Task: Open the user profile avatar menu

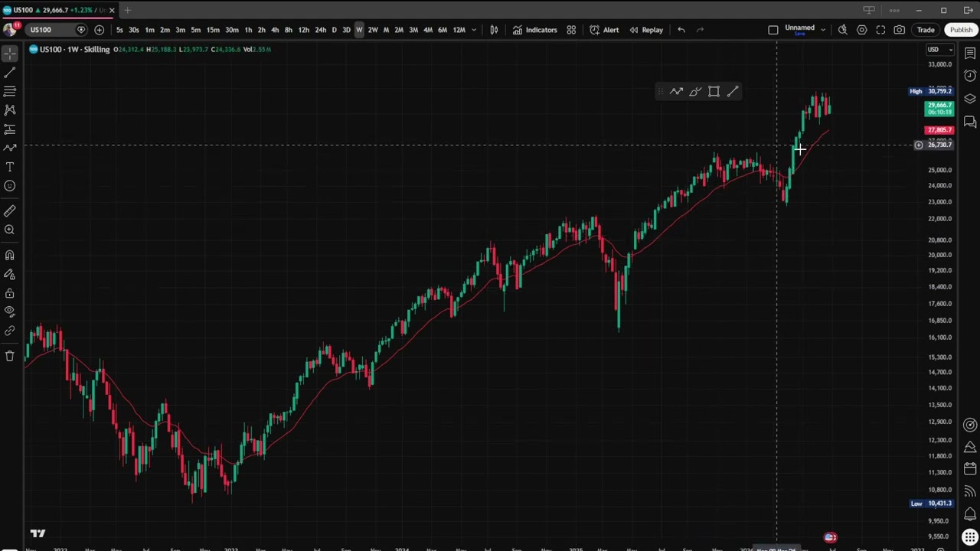Action: pyautogui.click(x=10, y=30)
